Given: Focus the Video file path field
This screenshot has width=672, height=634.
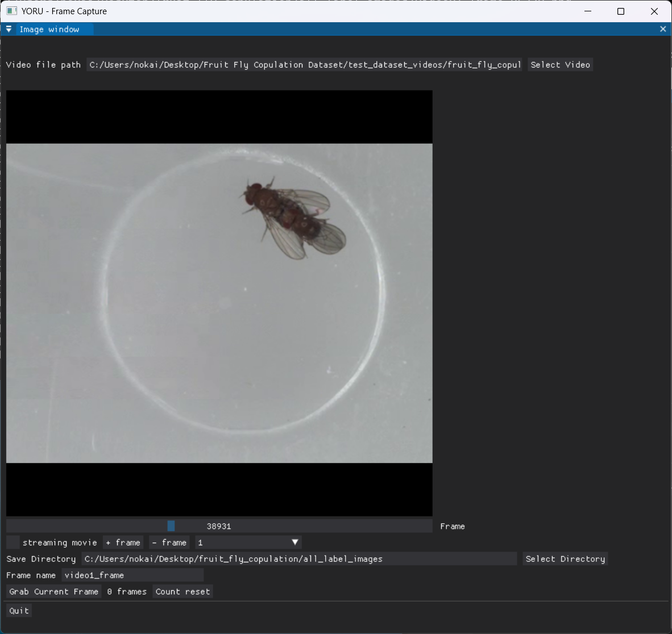Looking at the screenshot, I should click(305, 65).
